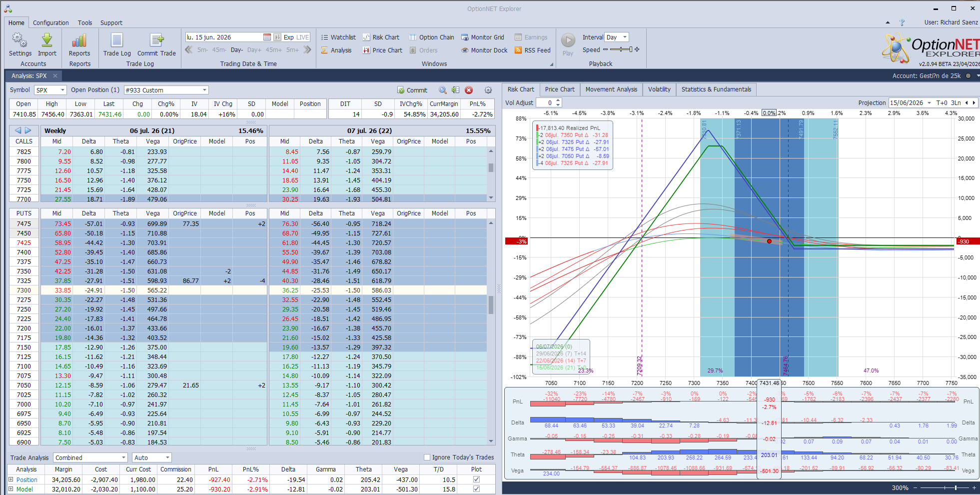
Task: Jump forward with the double-right arrow
Action: [307, 49]
